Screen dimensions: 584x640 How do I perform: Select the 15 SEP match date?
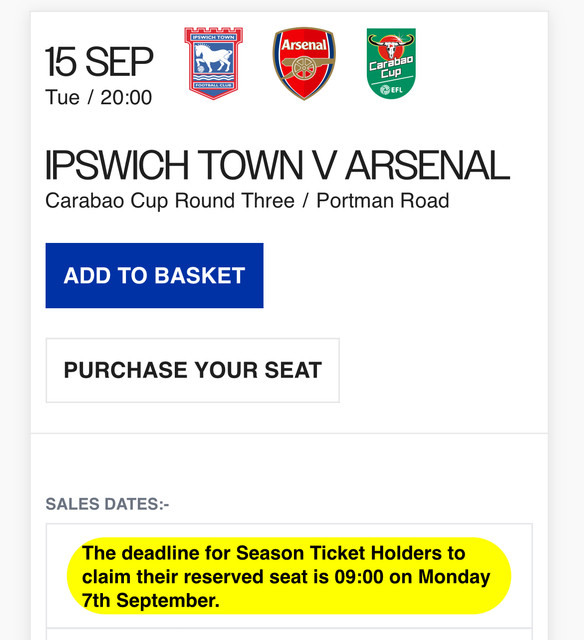tap(99, 62)
